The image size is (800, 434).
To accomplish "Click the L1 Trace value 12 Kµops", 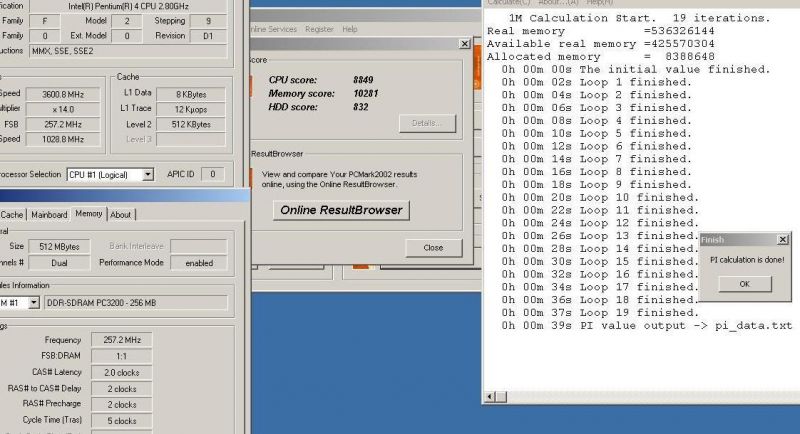I will (x=191, y=110).
